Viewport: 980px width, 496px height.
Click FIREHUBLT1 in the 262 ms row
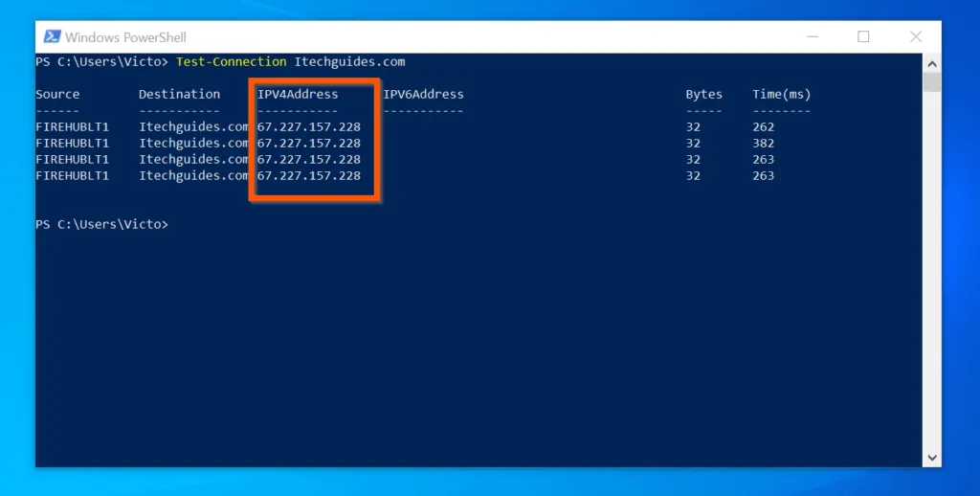[x=72, y=126]
